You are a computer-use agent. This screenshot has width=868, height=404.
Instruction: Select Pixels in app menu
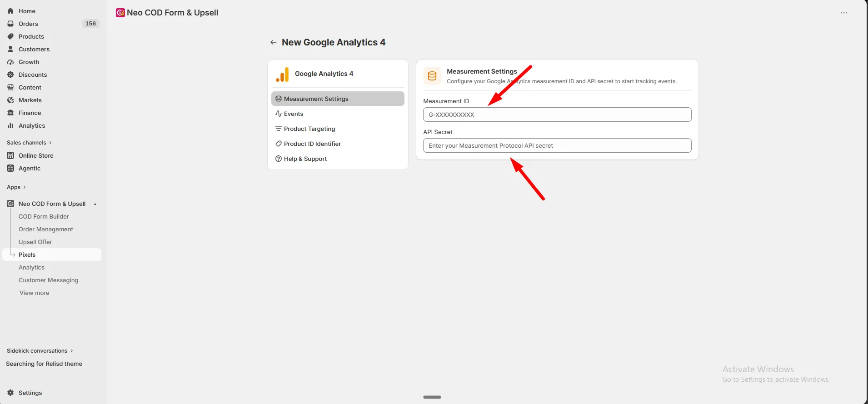click(52, 254)
